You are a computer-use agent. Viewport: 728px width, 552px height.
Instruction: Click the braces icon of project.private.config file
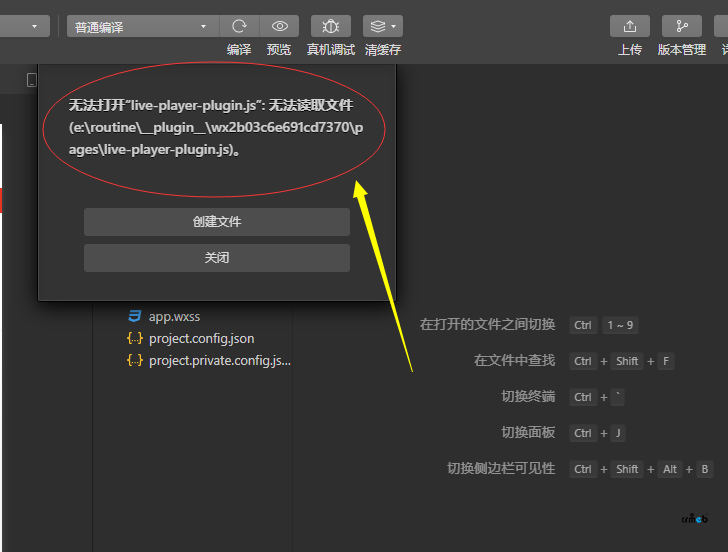click(135, 360)
